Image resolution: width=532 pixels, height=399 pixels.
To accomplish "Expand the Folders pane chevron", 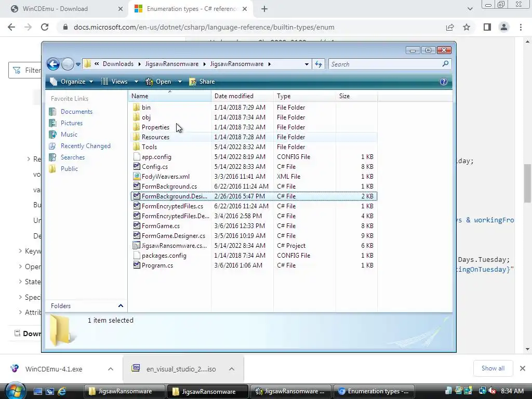I will (121, 305).
